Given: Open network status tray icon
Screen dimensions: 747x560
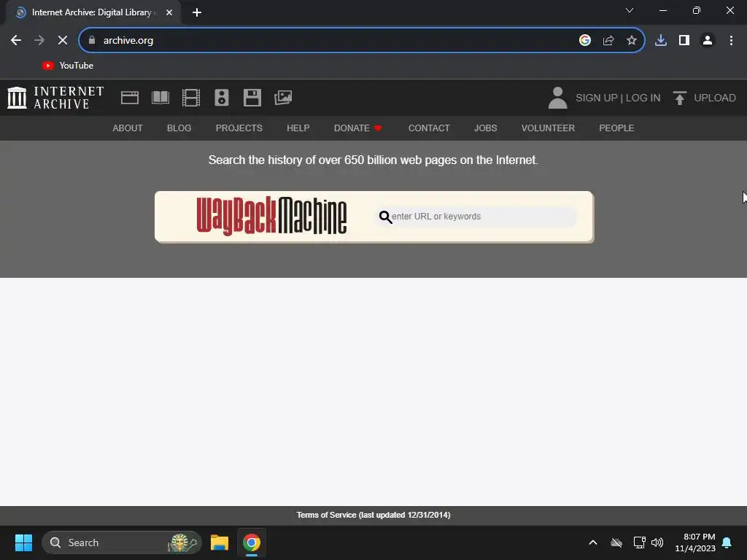Looking at the screenshot, I should 639,542.
